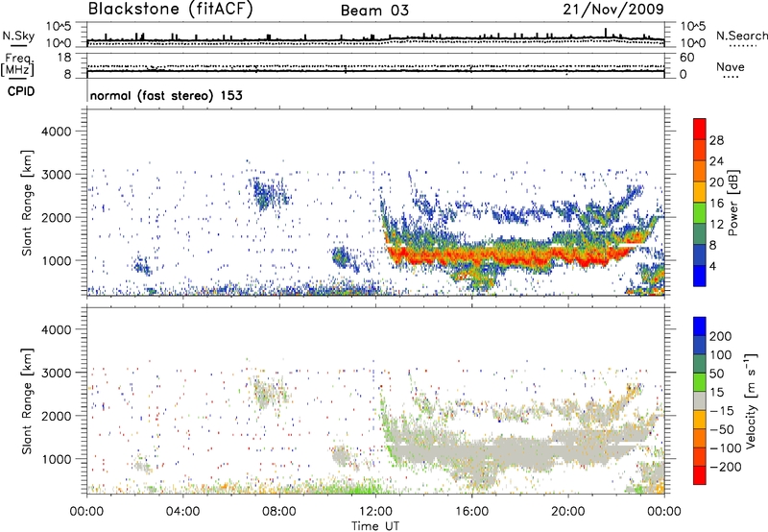The height and width of the screenshot is (532, 768).
Task: Click the "CPID" row label
Action: pos(20,91)
